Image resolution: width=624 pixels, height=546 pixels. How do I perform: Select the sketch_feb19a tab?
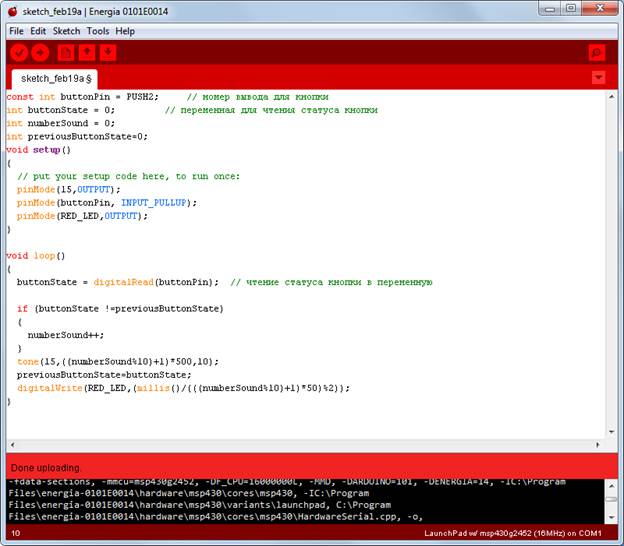pos(55,79)
